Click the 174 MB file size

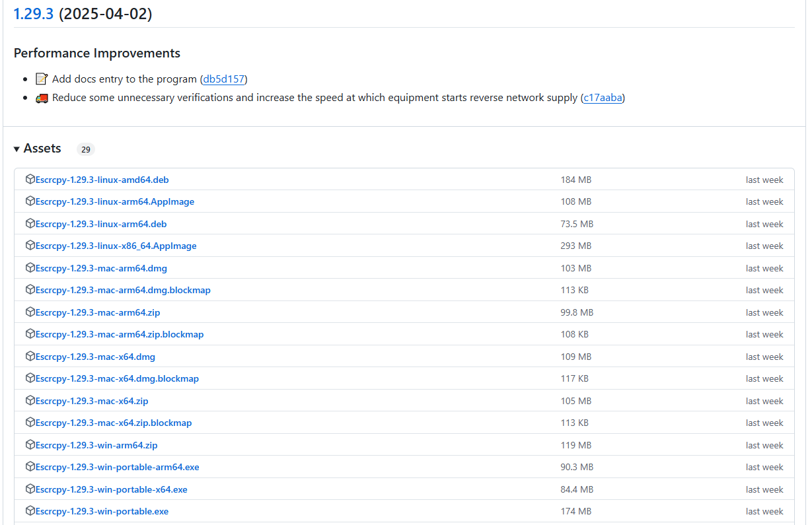[576, 511]
